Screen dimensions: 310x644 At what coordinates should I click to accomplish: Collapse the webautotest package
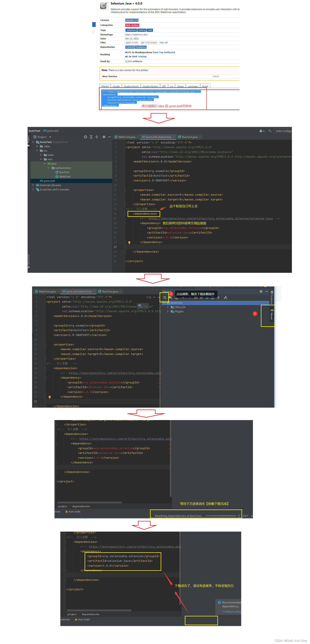(49, 168)
